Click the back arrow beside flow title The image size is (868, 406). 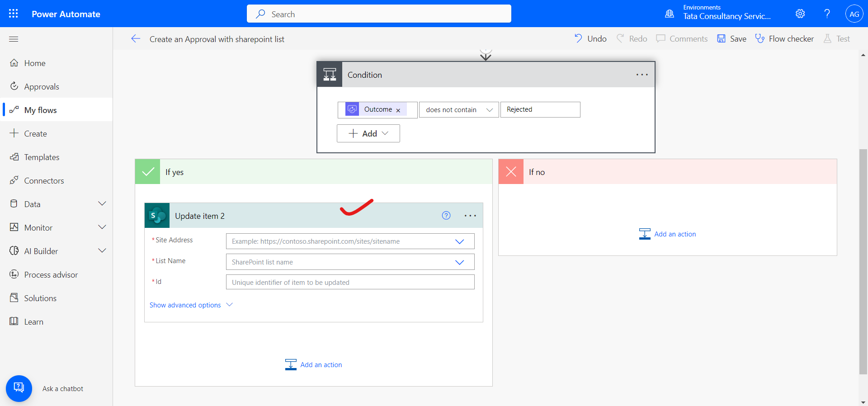[x=136, y=39]
